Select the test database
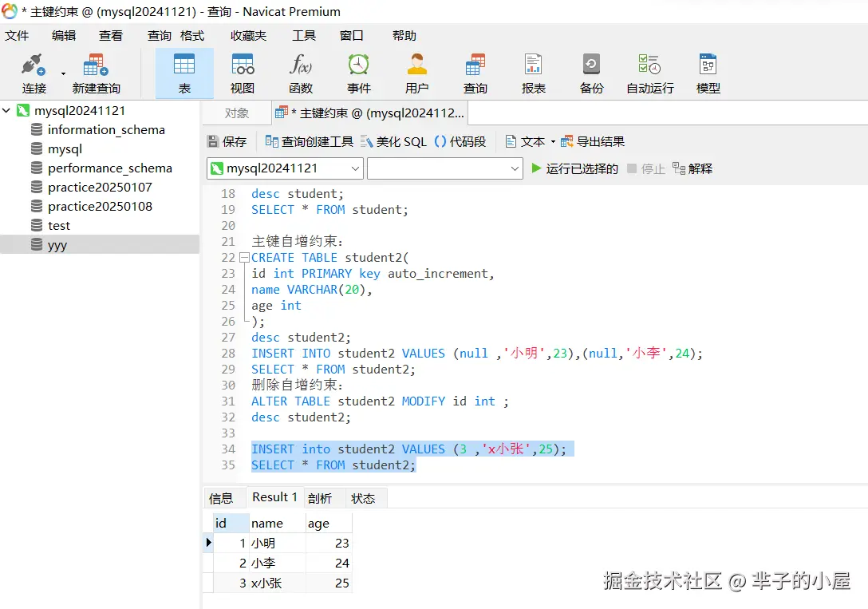The image size is (868, 609). tap(59, 225)
